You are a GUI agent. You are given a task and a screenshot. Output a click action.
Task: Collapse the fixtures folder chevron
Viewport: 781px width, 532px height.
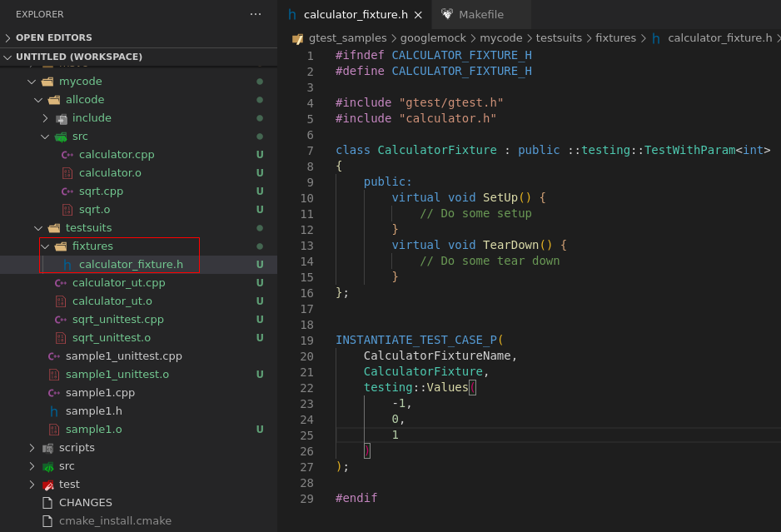tap(45, 246)
